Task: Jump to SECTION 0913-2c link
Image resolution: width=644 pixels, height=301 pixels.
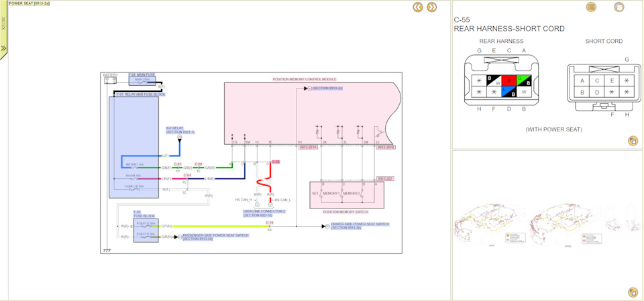Action: (x=327, y=88)
